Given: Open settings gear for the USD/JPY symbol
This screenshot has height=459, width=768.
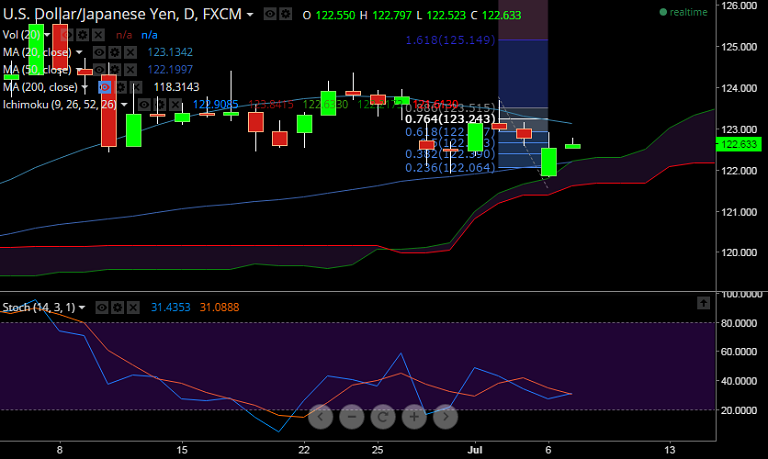Looking at the screenshot, I should coord(285,14).
